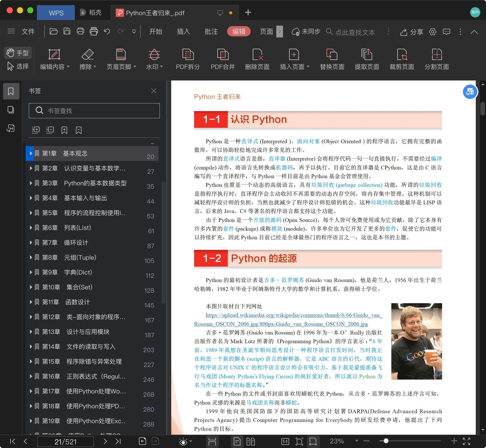This screenshot has height=448, width=486.
Task: Open the 页眉页脚 header footer tool
Action: [121, 59]
